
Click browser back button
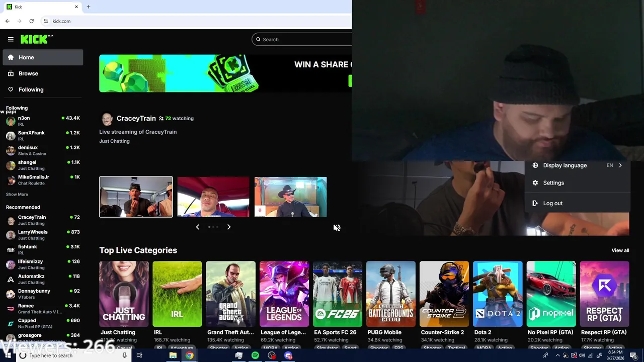pyautogui.click(x=7, y=21)
